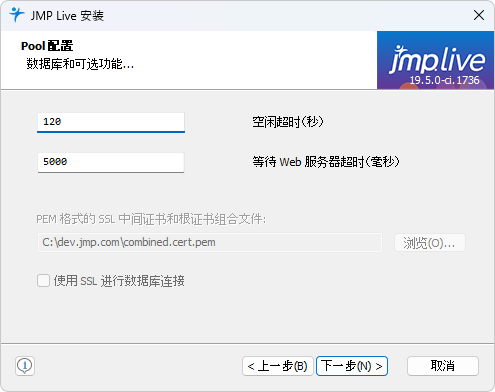Viewport: 495px width, 392px height.
Task: Proceed with 下一步(N) button
Action: [x=352, y=366]
